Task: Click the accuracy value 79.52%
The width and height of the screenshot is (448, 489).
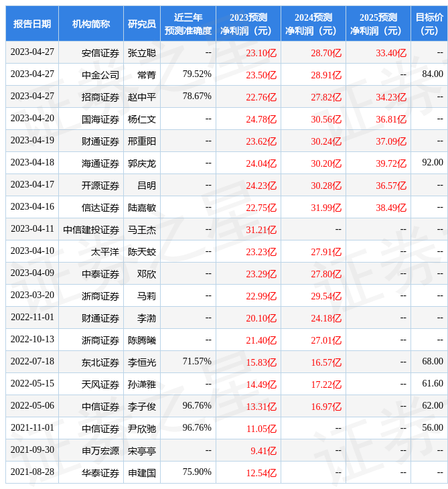Action: 197,74
